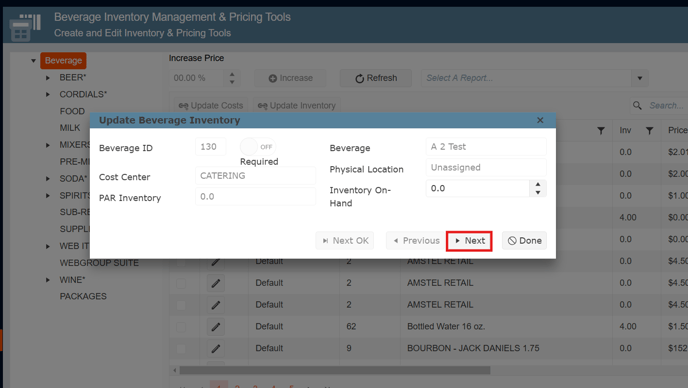Click the Next button in dialog
The height and width of the screenshot is (388, 688).
pos(469,241)
